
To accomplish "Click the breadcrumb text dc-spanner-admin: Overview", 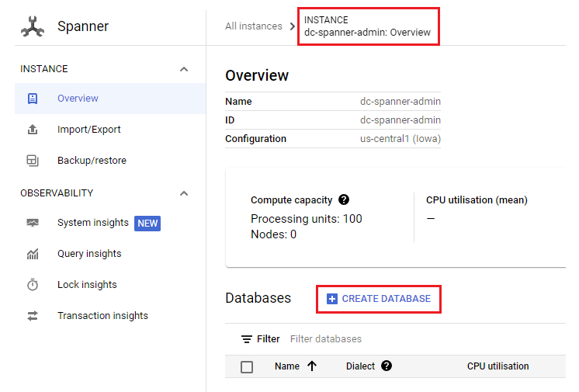I will click(367, 33).
